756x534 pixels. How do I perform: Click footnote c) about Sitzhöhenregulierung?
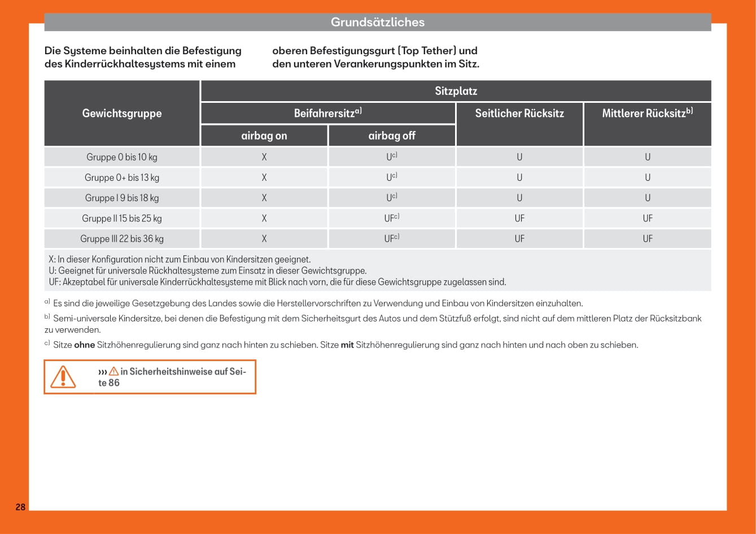click(x=344, y=345)
